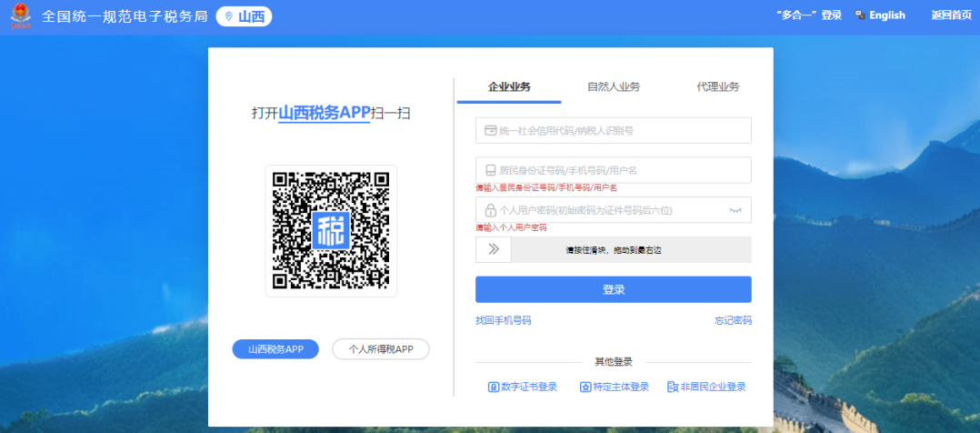Click the 其他登录 label
The image size is (980, 433).
tap(613, 362)
